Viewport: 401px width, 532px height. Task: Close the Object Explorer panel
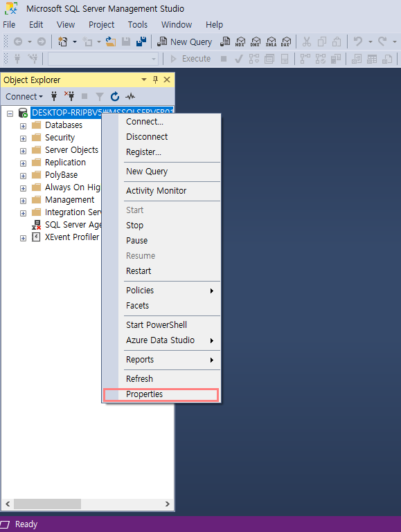pos(167,80)
